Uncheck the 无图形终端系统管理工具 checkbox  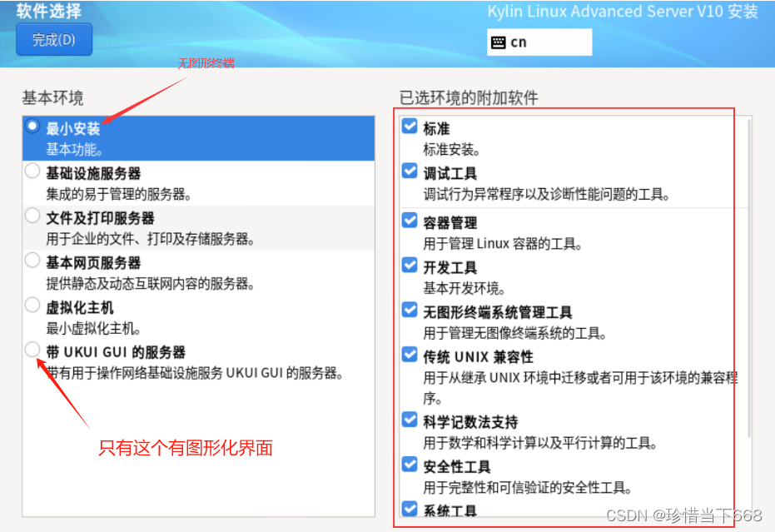pos(410,310)
